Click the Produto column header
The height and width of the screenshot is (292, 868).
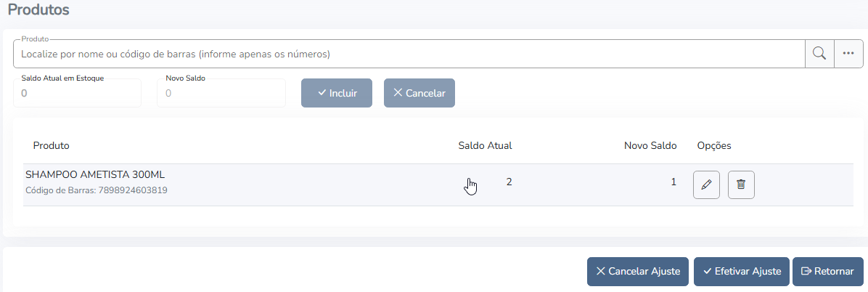[x=52, y=145]
